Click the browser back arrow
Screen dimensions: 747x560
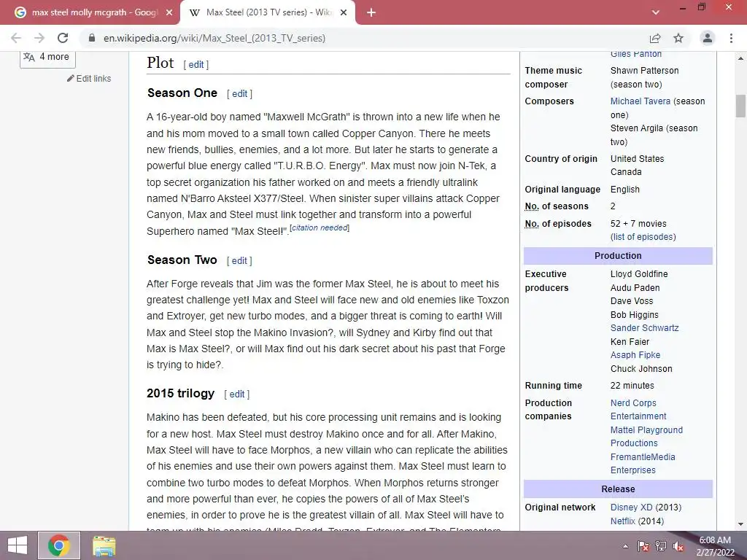pyautogui.click(x=16, y=38)
